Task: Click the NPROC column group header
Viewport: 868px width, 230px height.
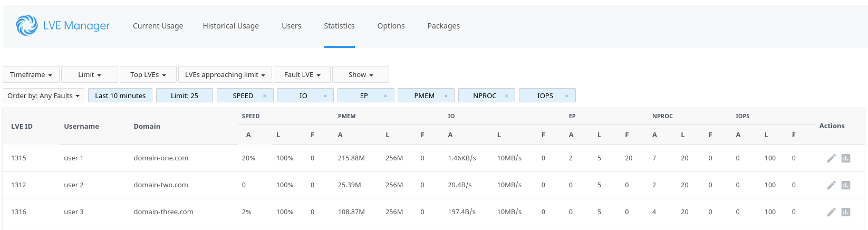Action: pyautogui.click(x=662, y=116)
